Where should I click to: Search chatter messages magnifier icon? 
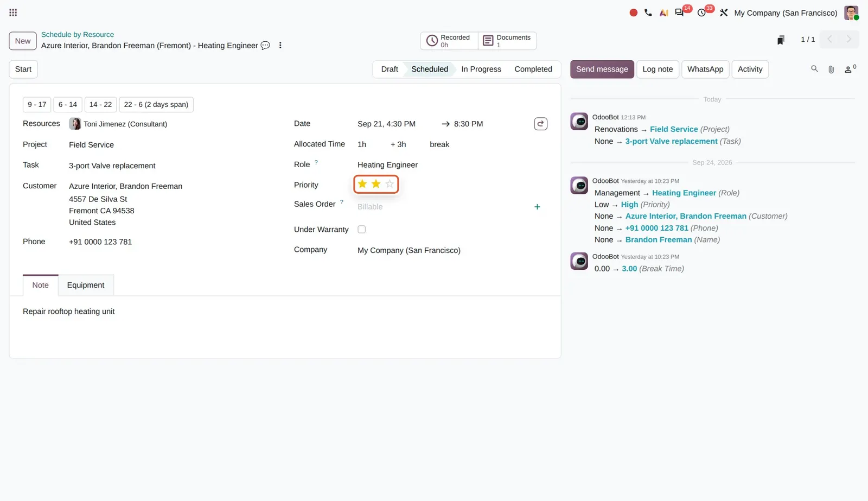814,69
